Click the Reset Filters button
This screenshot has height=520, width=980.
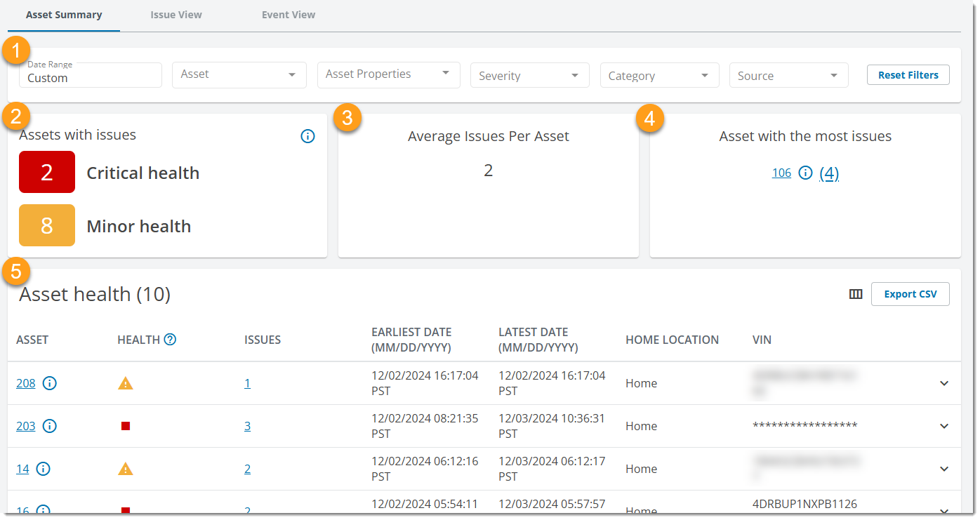[908, 75]
